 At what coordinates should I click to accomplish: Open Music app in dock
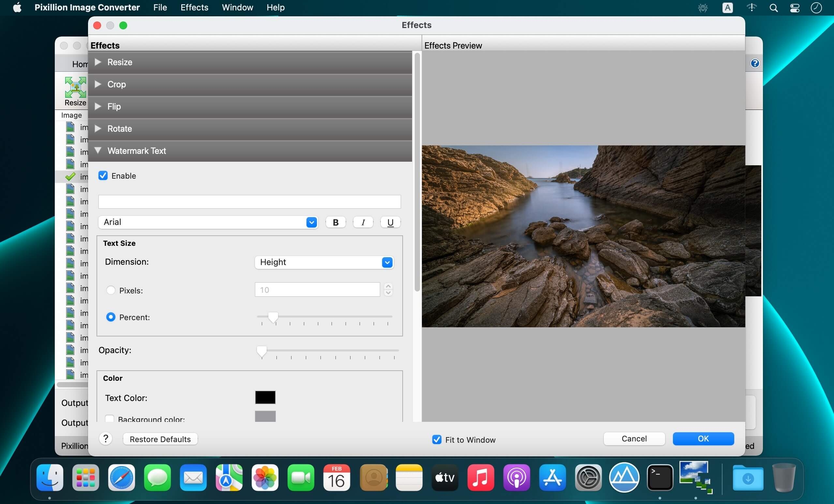pos(481,478)
